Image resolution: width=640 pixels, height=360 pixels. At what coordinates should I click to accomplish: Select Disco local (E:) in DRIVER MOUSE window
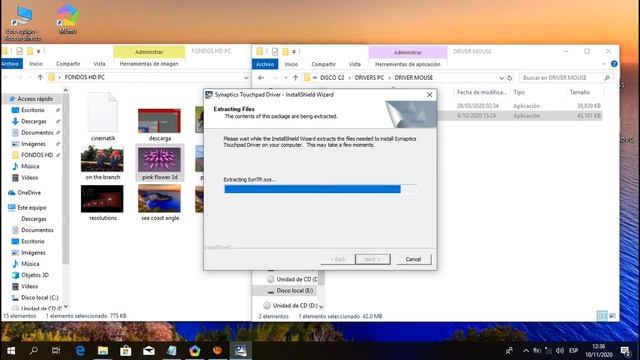pos(294,291)
